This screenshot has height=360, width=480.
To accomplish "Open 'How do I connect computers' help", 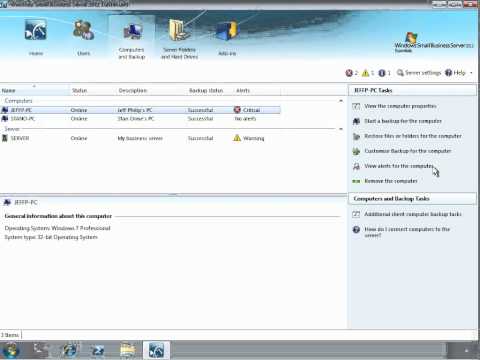I will [407, 232].
